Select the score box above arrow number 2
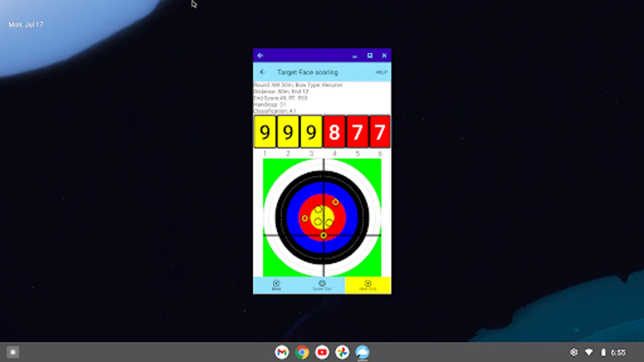The width and height of the screenshot is (644, 362). tap(288, 132)
